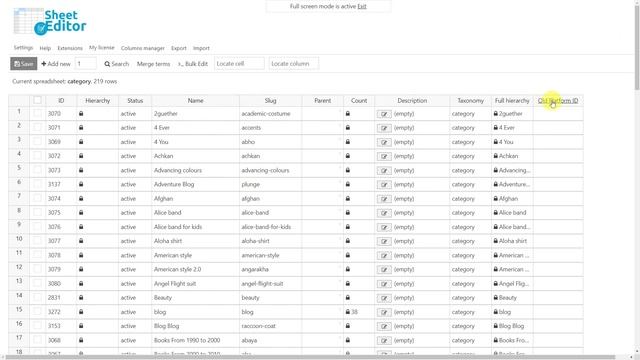The image size is (640, 360).
Task: Click Merge terms button
Action: [x=153, y=64]
